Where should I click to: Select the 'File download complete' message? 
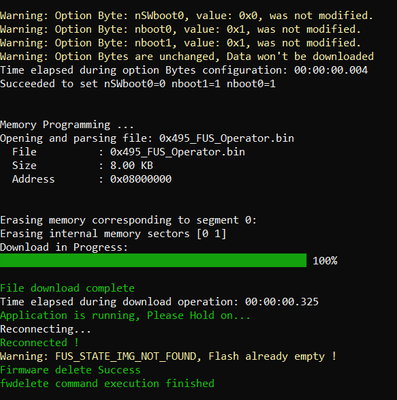(67, 288)
